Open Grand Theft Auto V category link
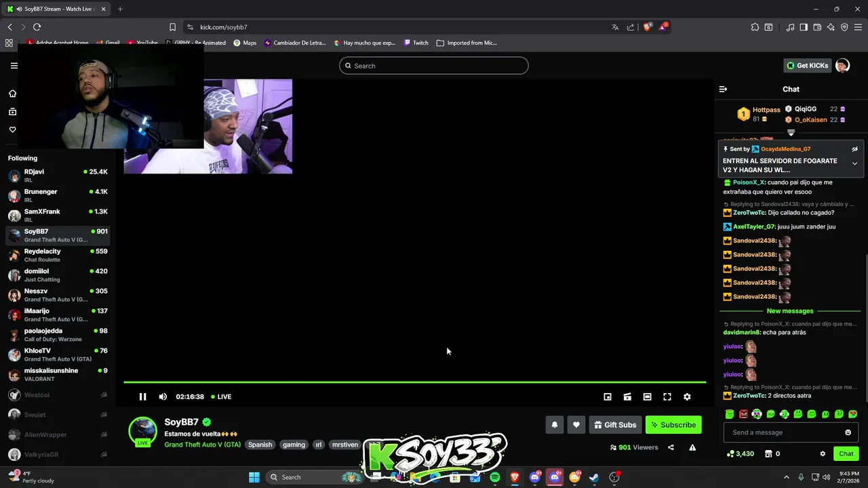The width and height of the screenshot is (868, 488). [x=202, y=445]
